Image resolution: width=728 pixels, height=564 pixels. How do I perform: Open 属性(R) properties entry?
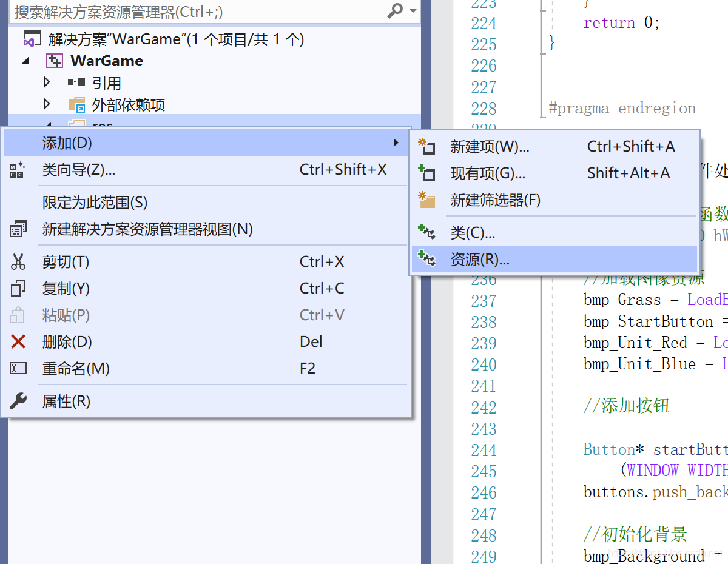(x=206, y=401)
